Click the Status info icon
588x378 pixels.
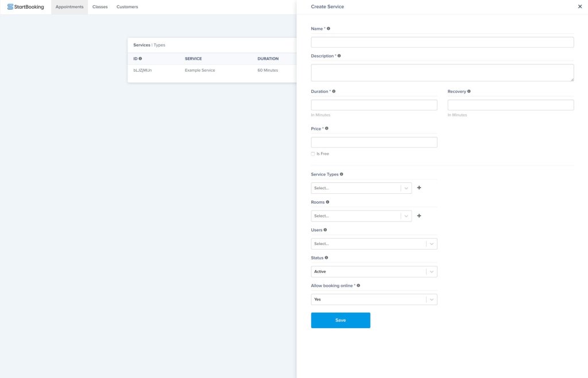click(x=326, y=258)
